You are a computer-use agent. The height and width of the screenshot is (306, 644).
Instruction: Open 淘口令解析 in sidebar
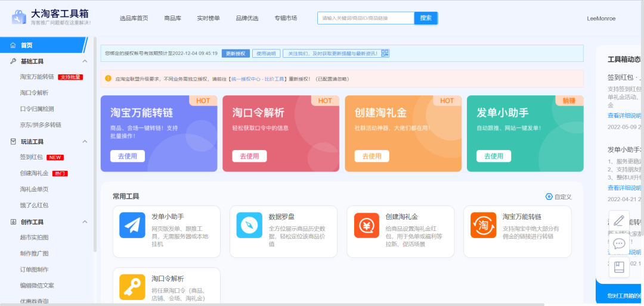point(34,93)
